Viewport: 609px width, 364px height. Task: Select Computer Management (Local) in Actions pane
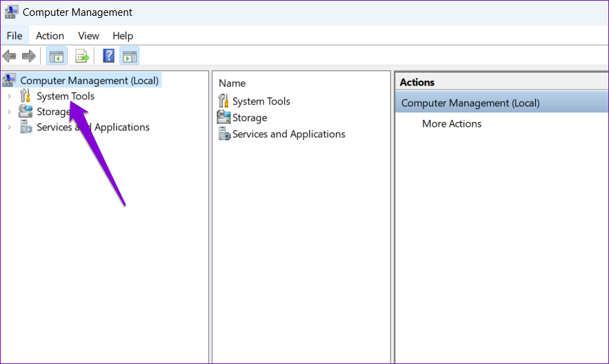502,103
